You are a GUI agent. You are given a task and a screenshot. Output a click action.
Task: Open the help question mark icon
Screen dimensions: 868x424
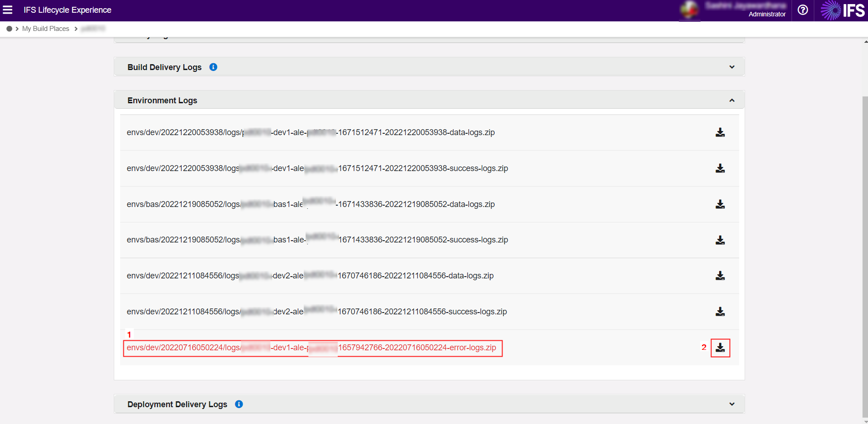[803, 10]
